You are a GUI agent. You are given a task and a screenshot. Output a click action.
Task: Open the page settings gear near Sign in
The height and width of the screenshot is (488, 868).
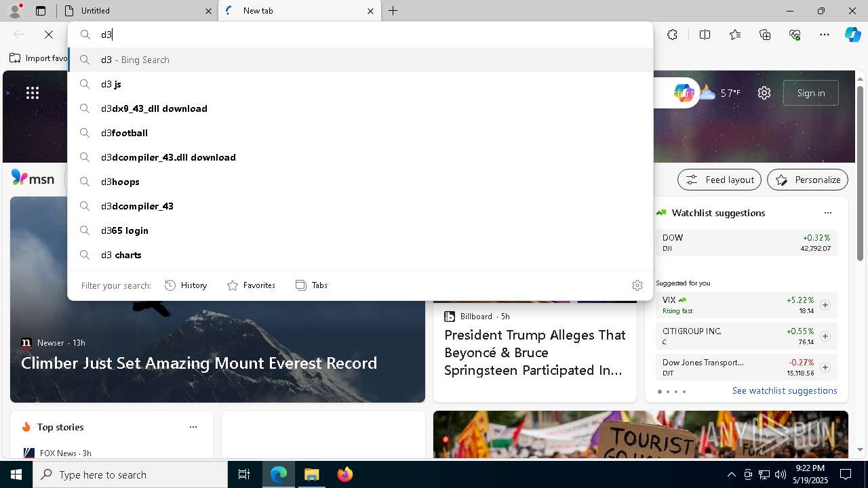(x=764, y=93)
